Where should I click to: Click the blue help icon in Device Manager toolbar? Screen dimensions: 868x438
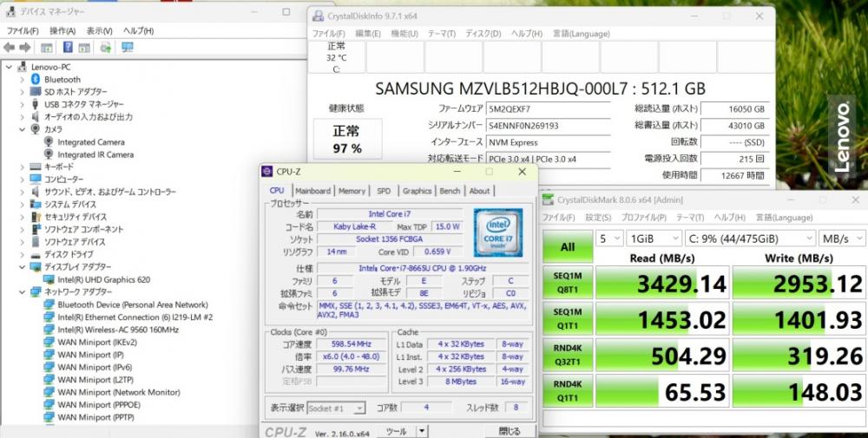68,48
